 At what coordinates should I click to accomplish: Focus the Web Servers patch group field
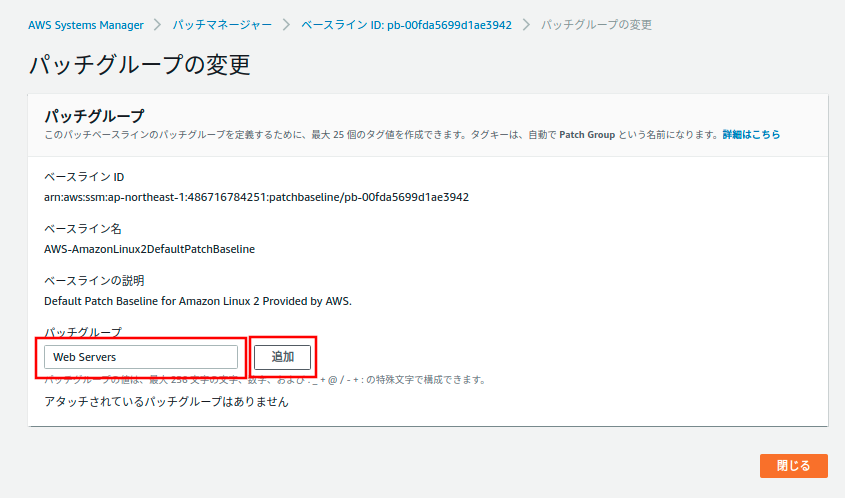pyautogui.click(x=140, y=357)
